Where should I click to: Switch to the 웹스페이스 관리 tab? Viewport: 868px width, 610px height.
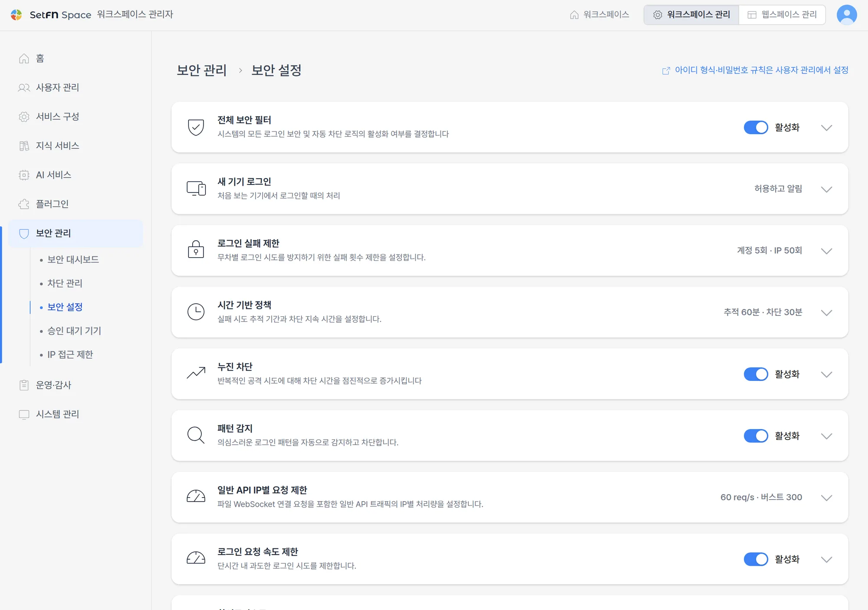point(782,15)
